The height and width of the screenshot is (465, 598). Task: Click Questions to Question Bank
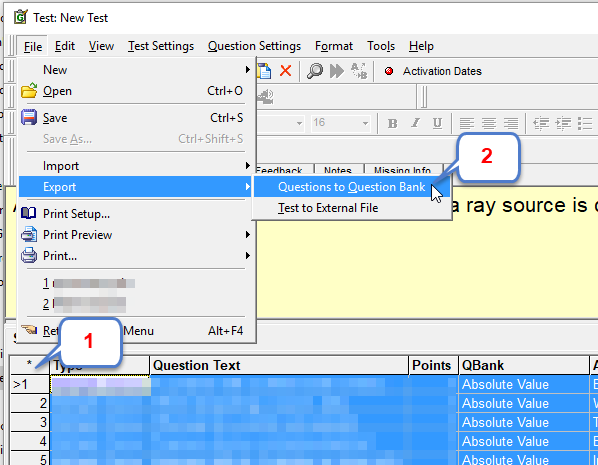(x=352, y=187)
